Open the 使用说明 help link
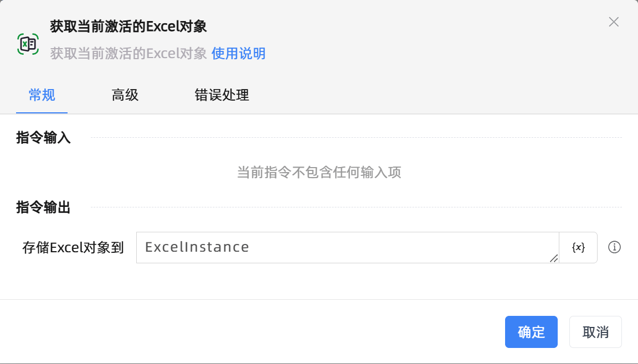638x364 pixels. click(x=238, y=54)
